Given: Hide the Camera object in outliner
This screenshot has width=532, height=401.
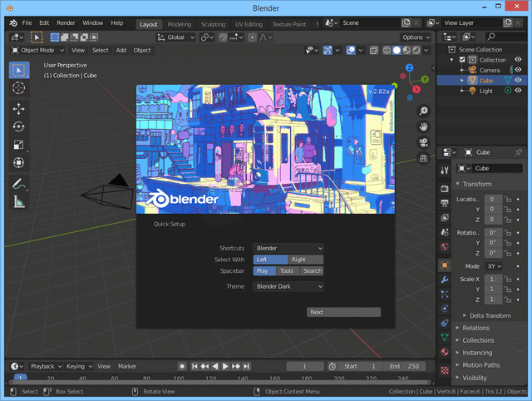Looking at the screenshot, I should pyautogui.click(x=518, y=70).
